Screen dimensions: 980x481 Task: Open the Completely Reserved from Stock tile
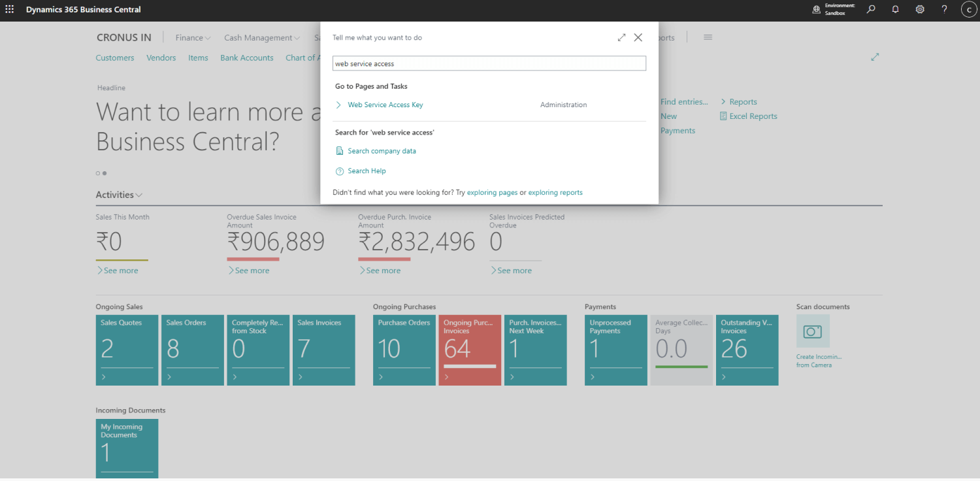pos(258,350)
